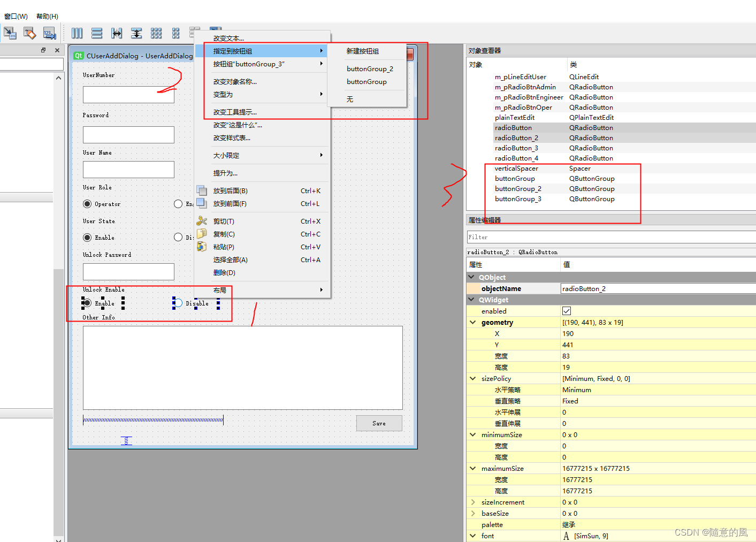The height and width of the screenshot is (542, 756).
Task: Close the left dock panel
Action: pos(57,50)
